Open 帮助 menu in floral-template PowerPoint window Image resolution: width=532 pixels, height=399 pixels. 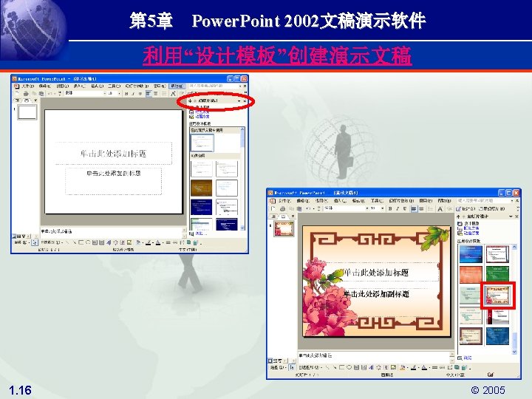(445, 201)
